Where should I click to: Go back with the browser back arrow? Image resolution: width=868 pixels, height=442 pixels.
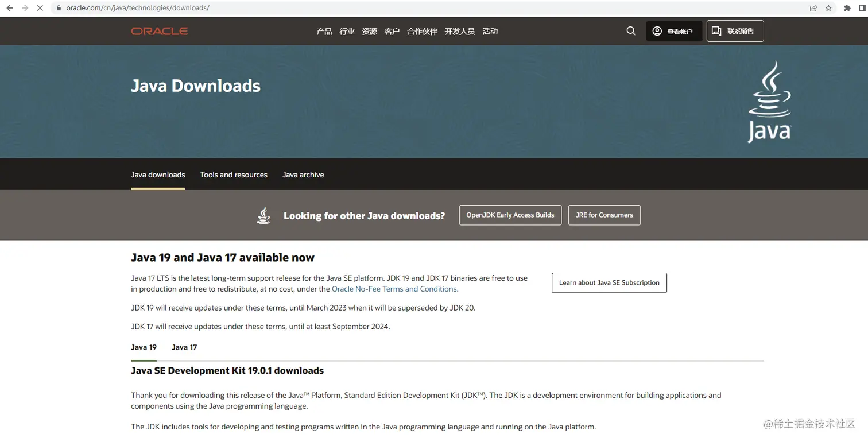pos(10,8)
